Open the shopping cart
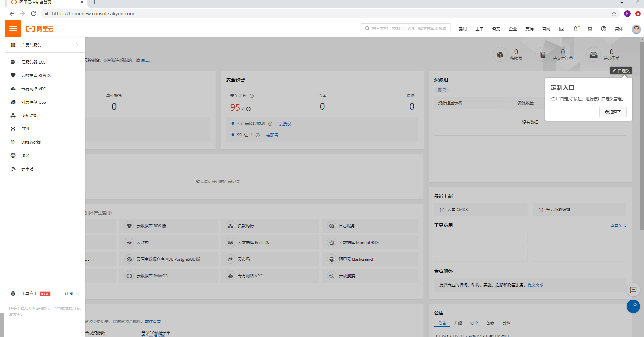The height and width of the screenshot is (337, 644). pos(590,29)
